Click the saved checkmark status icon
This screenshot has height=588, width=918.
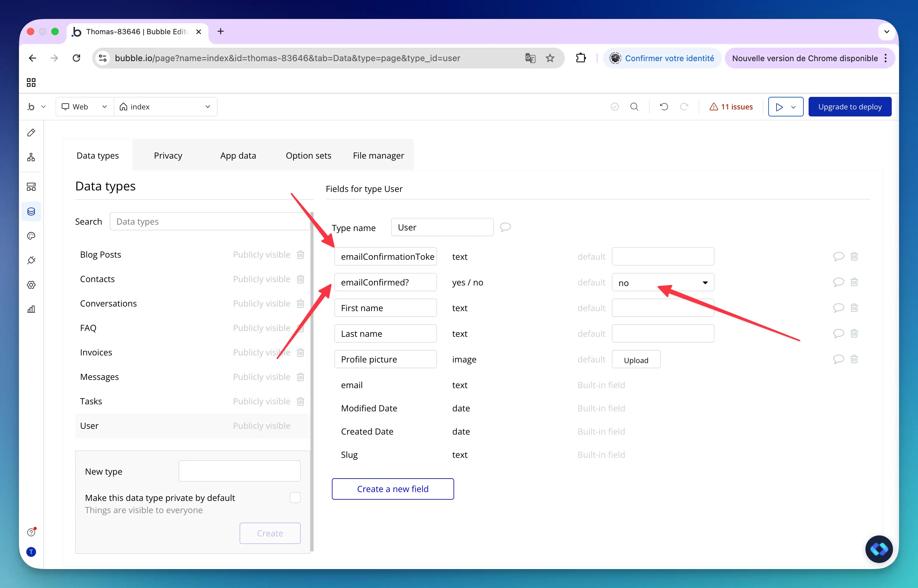615,107
